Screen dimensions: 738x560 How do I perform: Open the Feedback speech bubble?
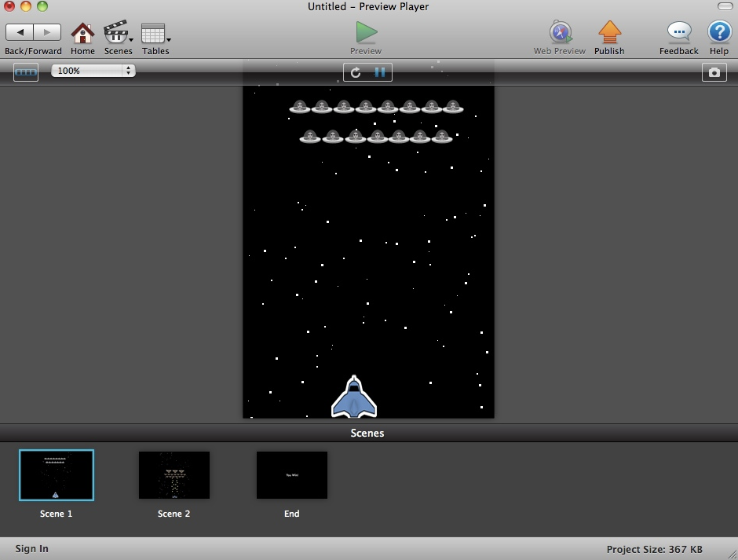pyautogui.click(x=678, y=31)
